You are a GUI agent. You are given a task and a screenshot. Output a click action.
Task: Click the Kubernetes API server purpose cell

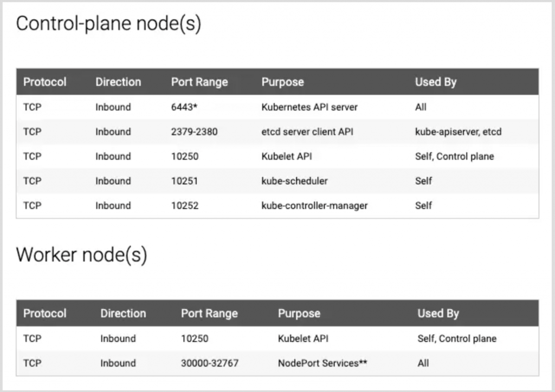coord(309,107)
